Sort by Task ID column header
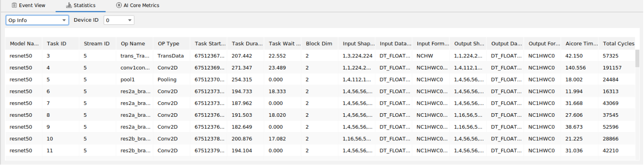Viewport: 644px width, 165px height. [x=56, y=44]
